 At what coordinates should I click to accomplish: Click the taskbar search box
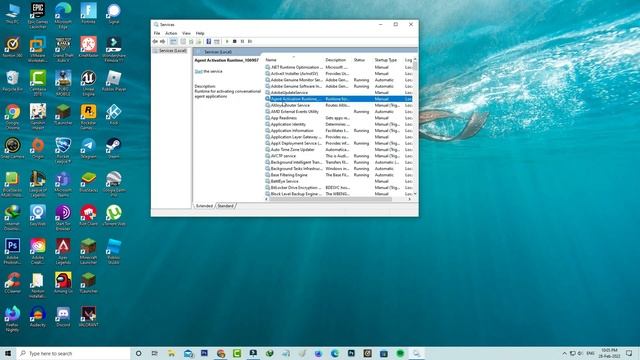[x=73, y=353]
